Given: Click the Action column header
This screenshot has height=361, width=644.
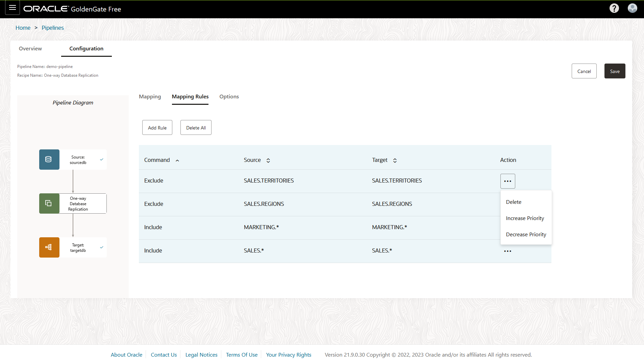Looking at the screenshot, I should point(508,160).
